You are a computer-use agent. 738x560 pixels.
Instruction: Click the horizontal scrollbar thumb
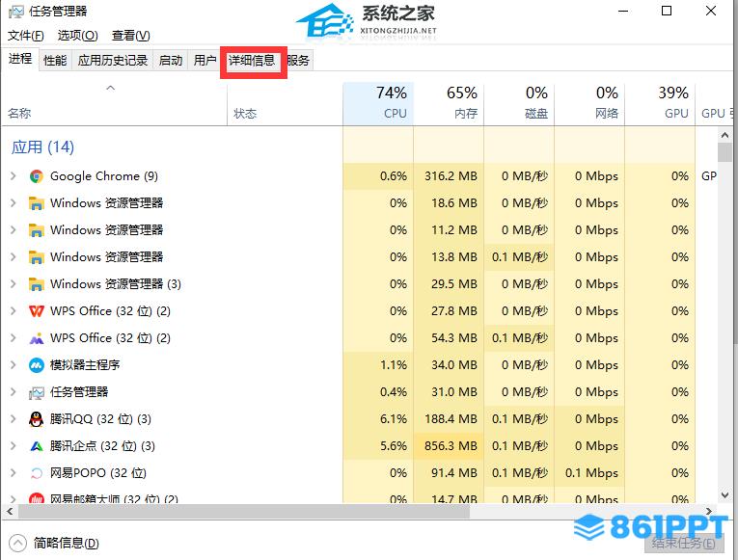tap(244, 511)
